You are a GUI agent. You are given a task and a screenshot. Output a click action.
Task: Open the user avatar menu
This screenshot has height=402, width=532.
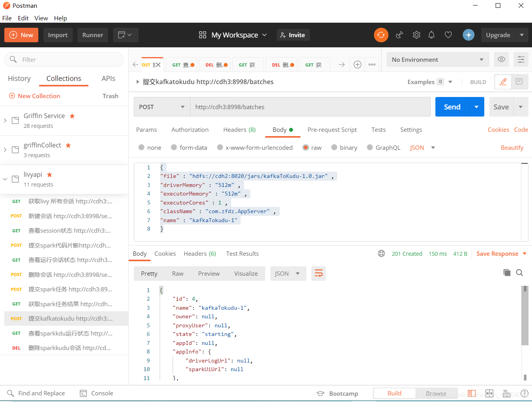pyautogui.click(x=469, y=35)
